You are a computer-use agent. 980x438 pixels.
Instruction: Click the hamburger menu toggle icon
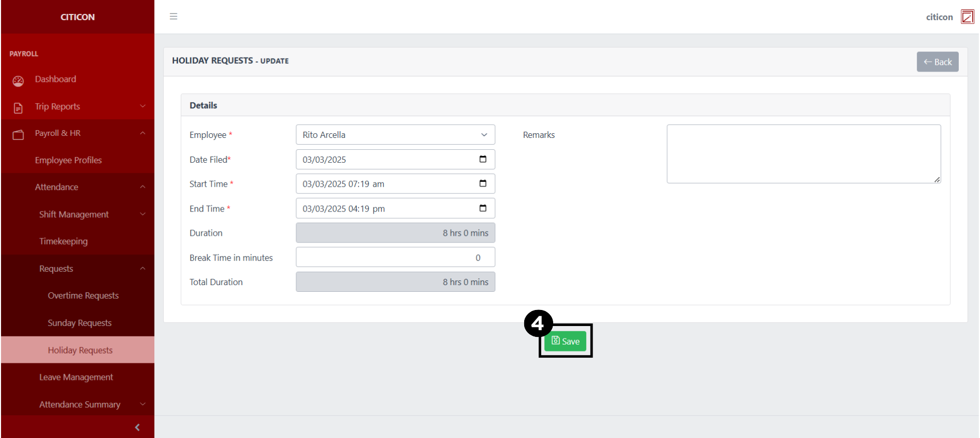tap(174, 17)
